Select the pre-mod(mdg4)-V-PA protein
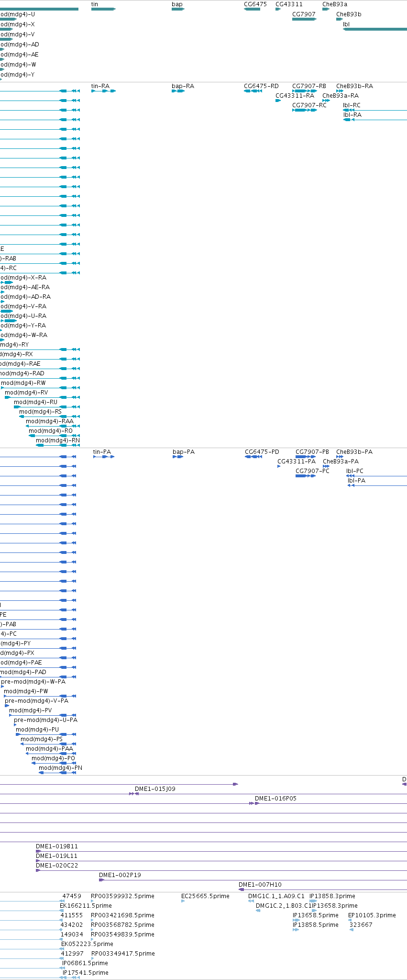407x980 pixels. pos(7,706)
